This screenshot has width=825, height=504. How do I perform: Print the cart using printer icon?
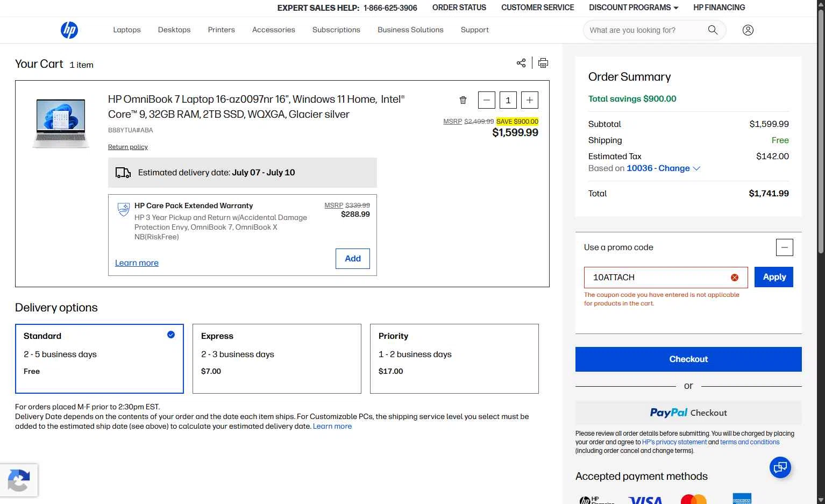tap(543, 63)
